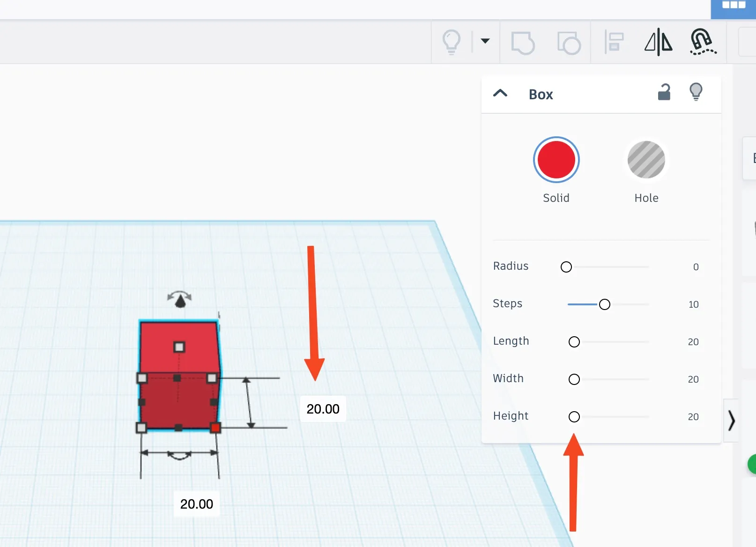Click the blue grid view button
Screen dimensions: 756x547
tap(734, 7)
